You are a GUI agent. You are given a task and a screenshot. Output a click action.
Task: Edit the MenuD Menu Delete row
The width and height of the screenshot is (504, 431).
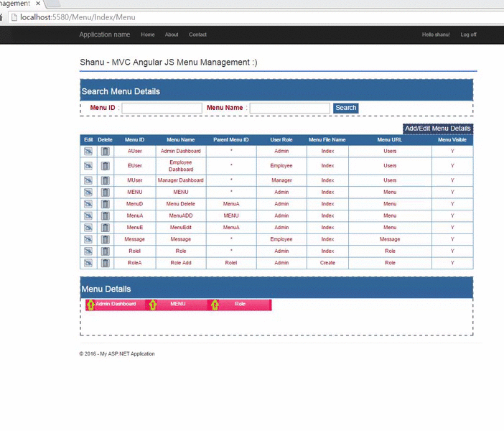tap(88, 204)
